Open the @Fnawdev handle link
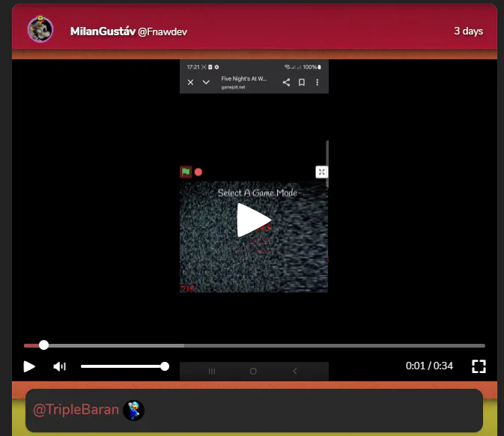 [x=163, y=31]
